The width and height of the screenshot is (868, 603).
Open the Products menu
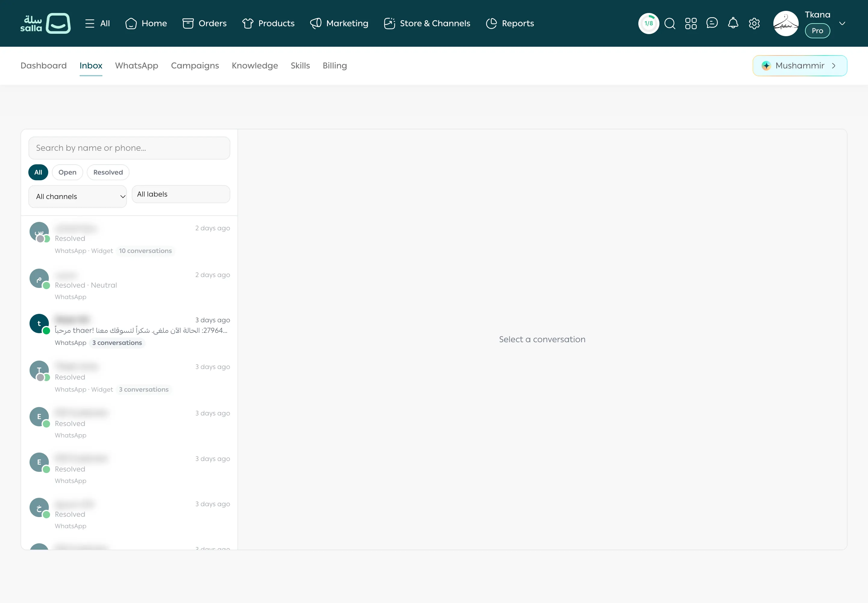tap(268, 24)
